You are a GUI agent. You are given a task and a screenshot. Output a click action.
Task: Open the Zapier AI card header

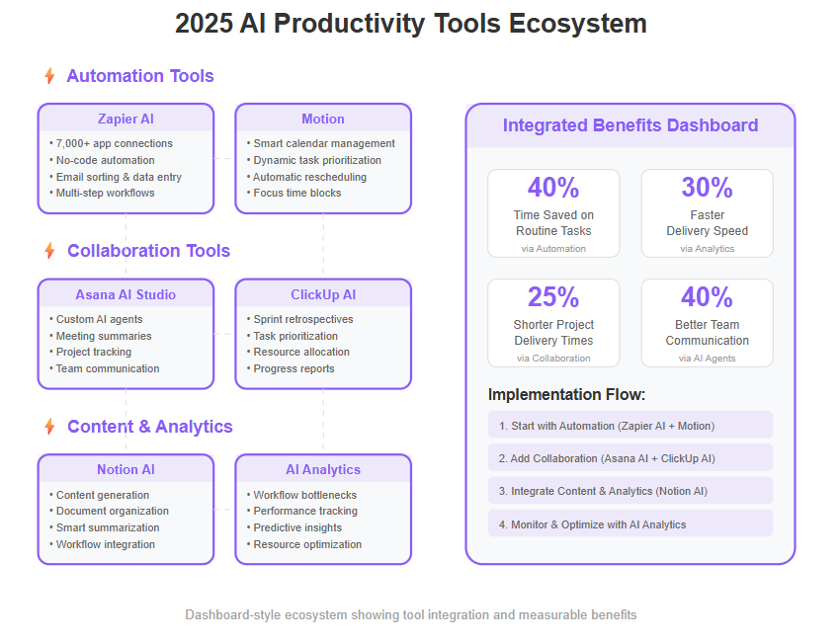(x=126, y=119)
